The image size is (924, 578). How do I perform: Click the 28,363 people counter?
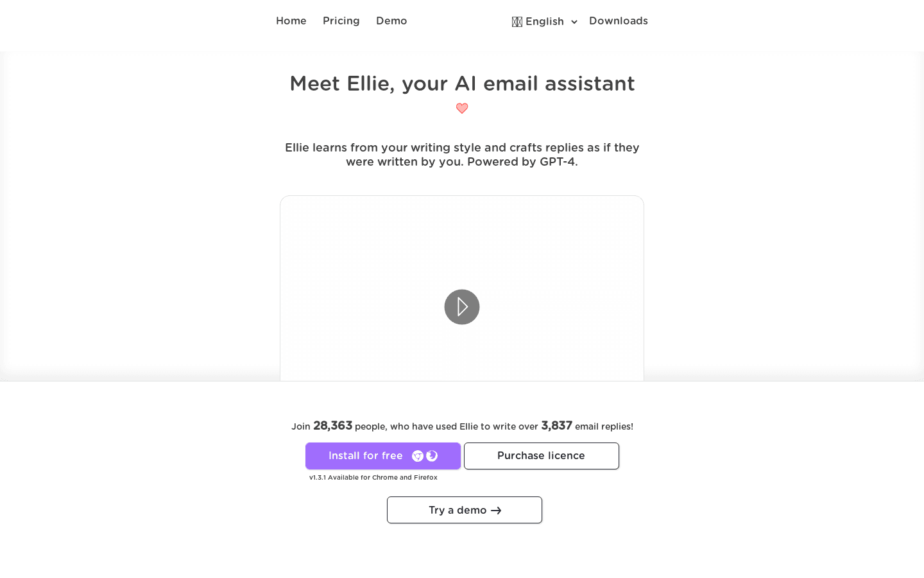332,426
